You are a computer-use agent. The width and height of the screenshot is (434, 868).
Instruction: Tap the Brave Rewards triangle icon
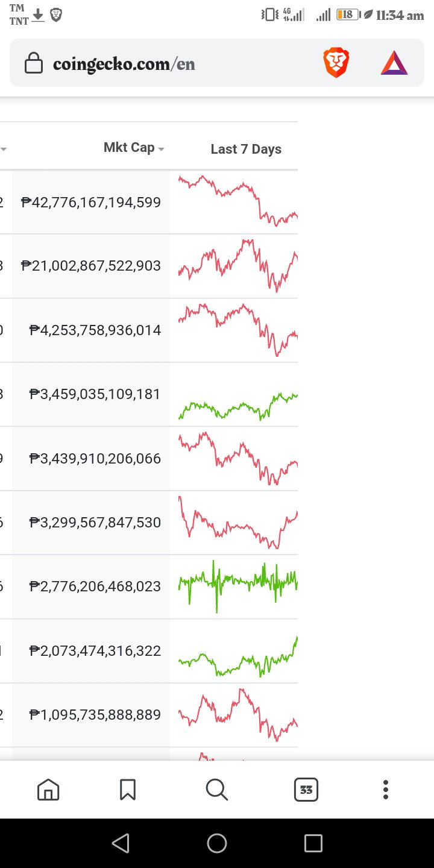click(394, 63)
